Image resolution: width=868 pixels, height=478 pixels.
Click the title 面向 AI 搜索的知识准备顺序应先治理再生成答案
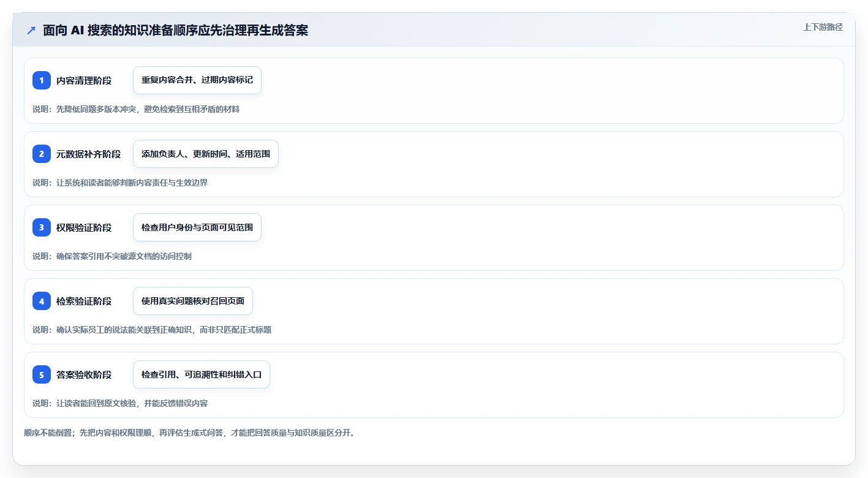[x=175, y=31]
